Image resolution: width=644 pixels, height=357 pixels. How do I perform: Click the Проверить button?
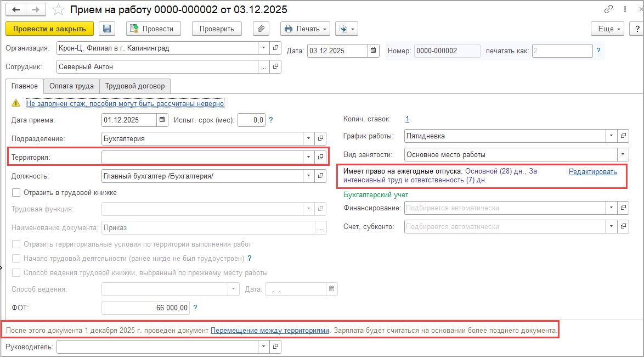coord(217,29)
